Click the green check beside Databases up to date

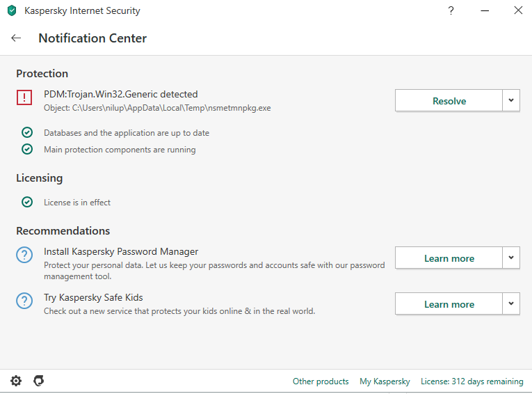[27, 132]
